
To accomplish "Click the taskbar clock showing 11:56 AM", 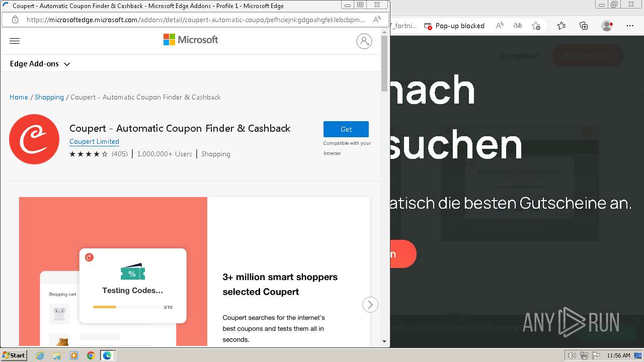I will coord(618,355).
